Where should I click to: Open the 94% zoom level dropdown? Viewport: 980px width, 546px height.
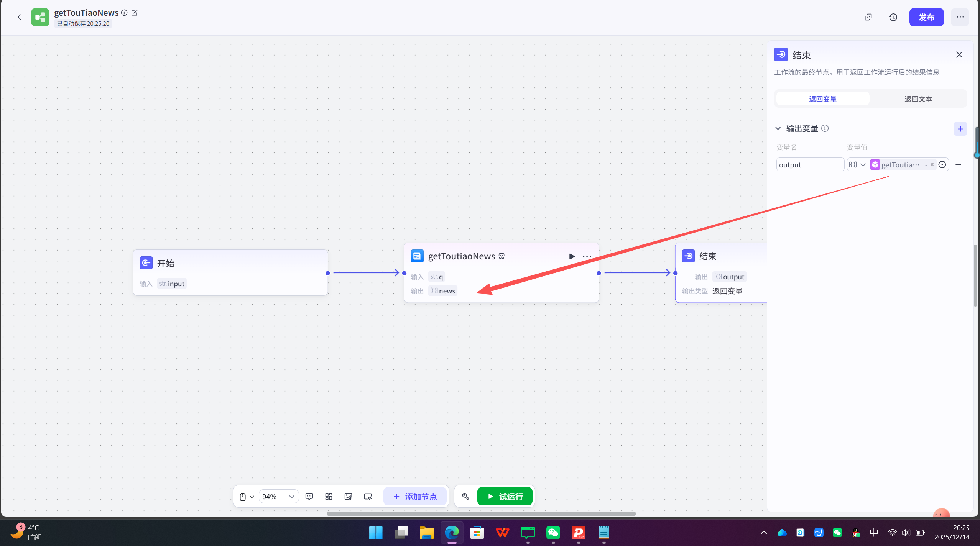click(279, 497)
